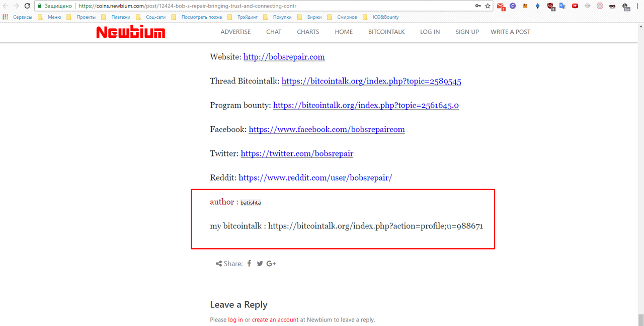Open the blue Ethereum diamond extension

[537, 6]
